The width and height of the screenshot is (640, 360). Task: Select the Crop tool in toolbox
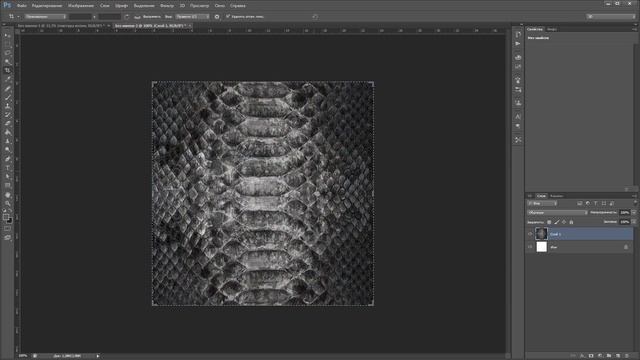point(7,70)
